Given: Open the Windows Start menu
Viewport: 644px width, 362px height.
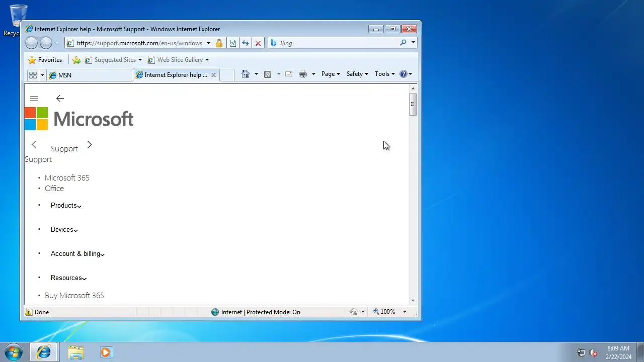Looking at the screenshot, I should pyautogui.click(x=14, y=352).
